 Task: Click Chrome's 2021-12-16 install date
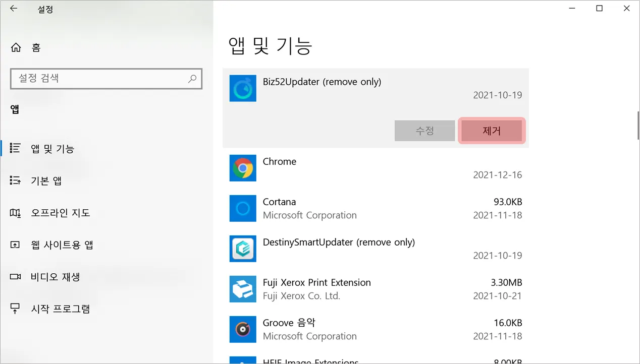[498, 175]
